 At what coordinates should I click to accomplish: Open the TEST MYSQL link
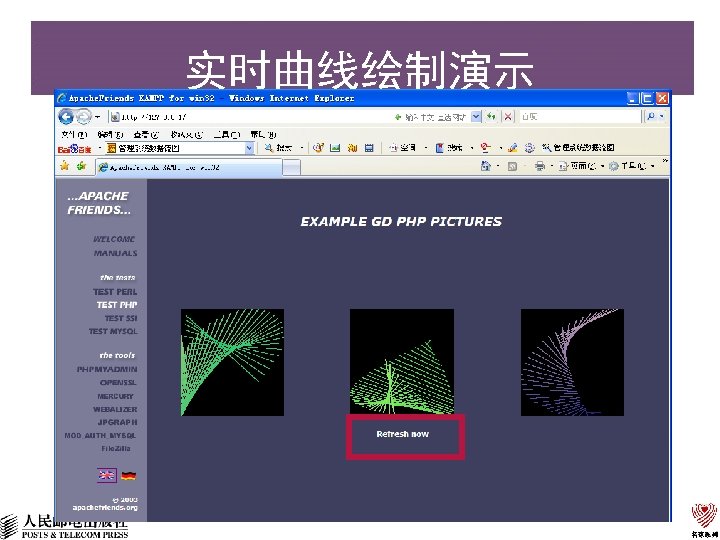point(113,331)
